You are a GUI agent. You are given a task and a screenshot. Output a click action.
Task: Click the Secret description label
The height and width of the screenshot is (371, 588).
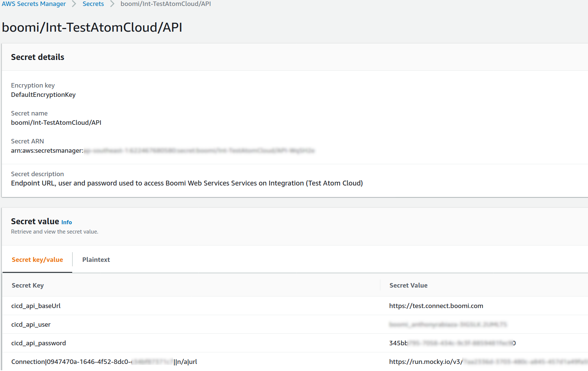(x=37, y=174)
